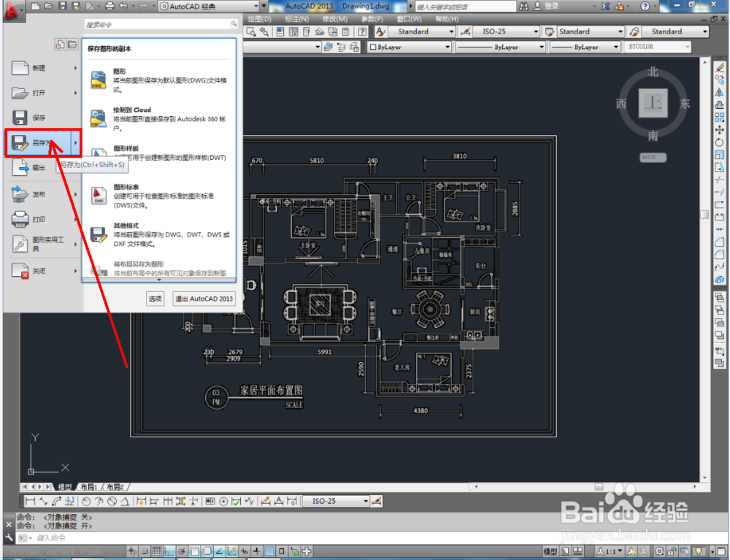730x560 pixels.
Task: Click the Autodesk Exchange X icon
Action: pos(605,6)
